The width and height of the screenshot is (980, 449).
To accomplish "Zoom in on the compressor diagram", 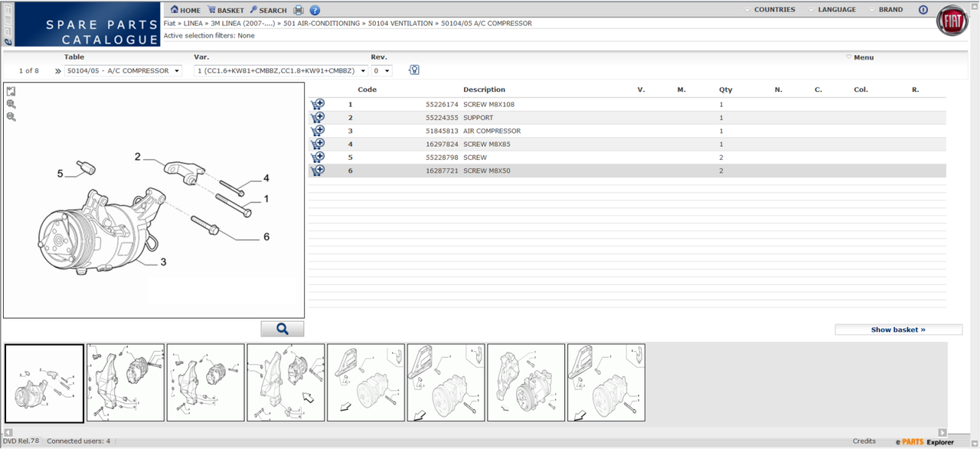I will click(x=11, y=104).
